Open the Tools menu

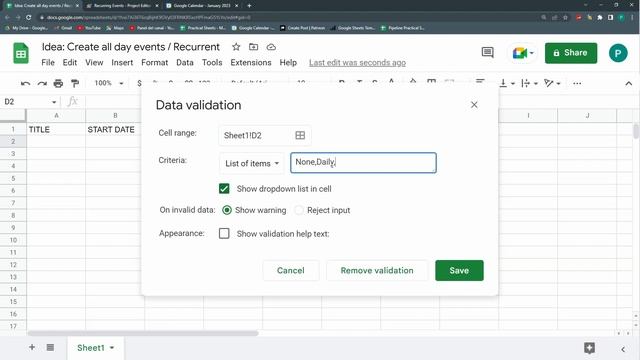pyautogui.click(x=212, y=62)
